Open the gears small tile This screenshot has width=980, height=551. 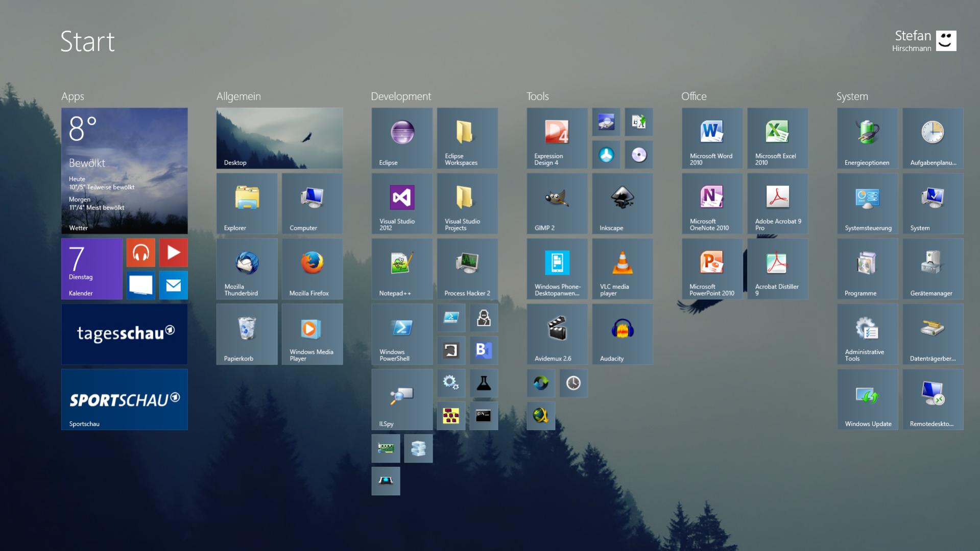[451, 383]
